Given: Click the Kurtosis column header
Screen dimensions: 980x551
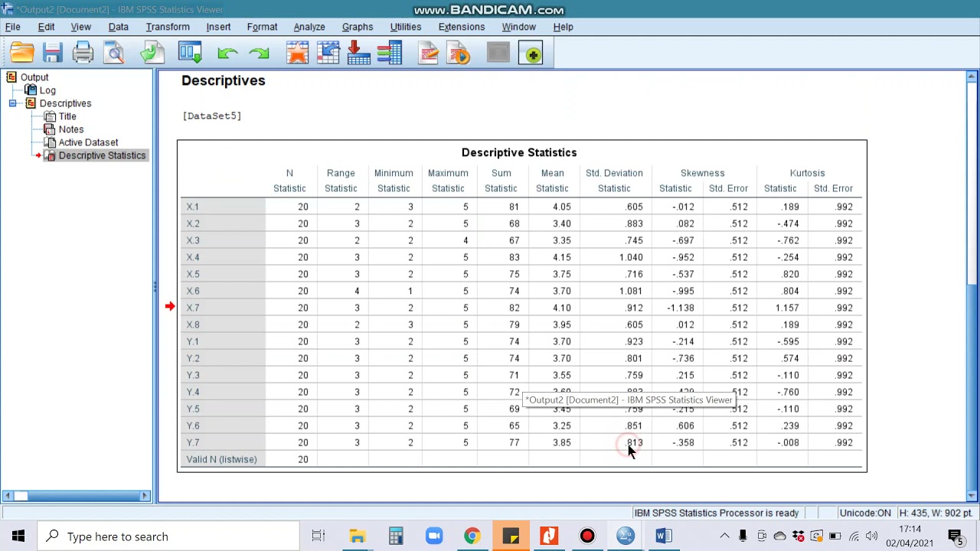Looking at the screenshot, I should [x=807, y=173].
